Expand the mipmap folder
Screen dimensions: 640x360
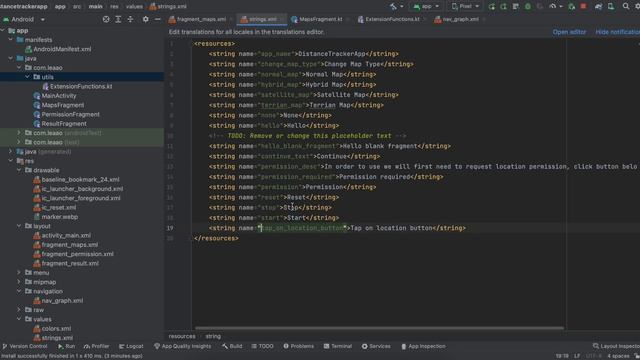19,282
